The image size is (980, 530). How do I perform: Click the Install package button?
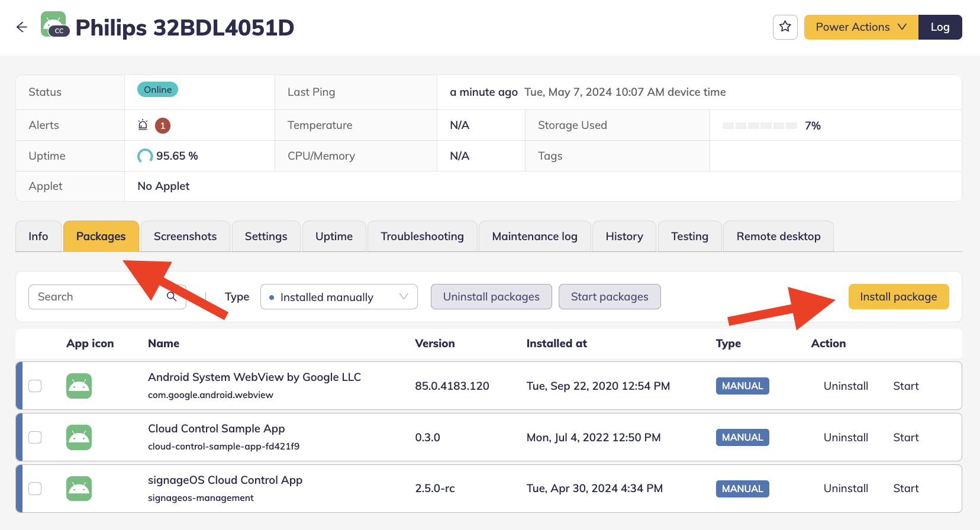click(898, 297)
